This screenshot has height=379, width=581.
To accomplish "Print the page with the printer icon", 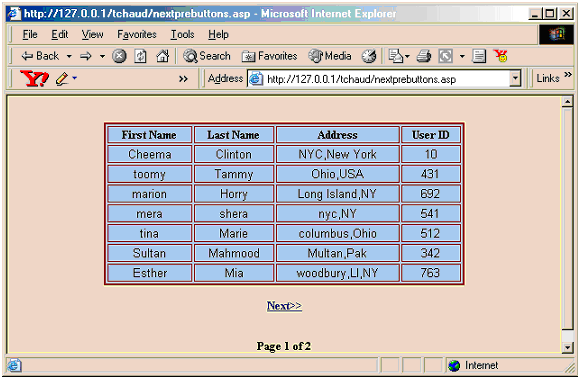I will click(424, 56).
